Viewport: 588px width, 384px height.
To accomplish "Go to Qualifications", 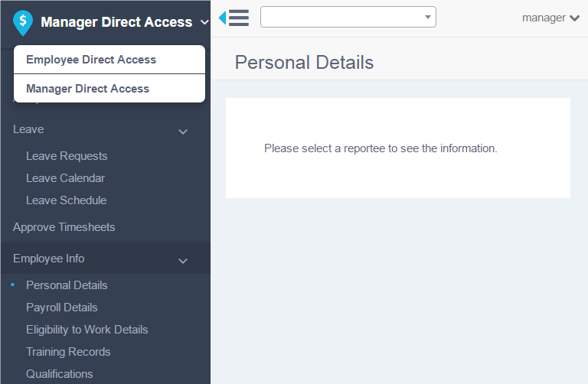I will [x=60, y=373].
